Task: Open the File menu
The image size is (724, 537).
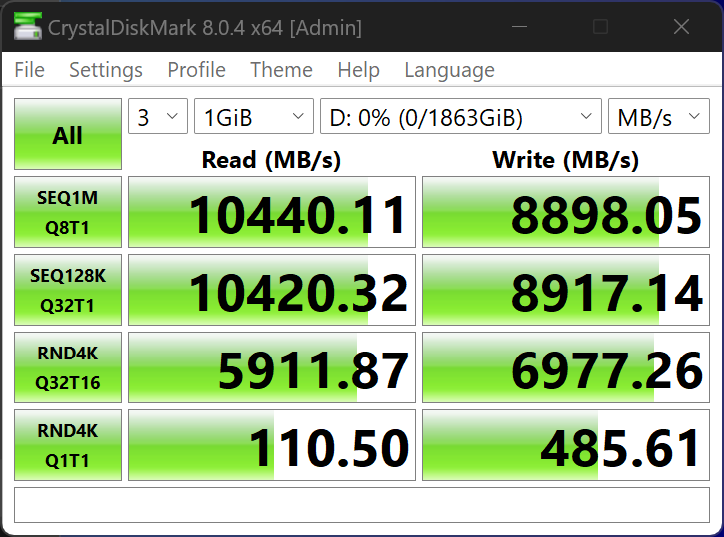Action: coord(30,70)
